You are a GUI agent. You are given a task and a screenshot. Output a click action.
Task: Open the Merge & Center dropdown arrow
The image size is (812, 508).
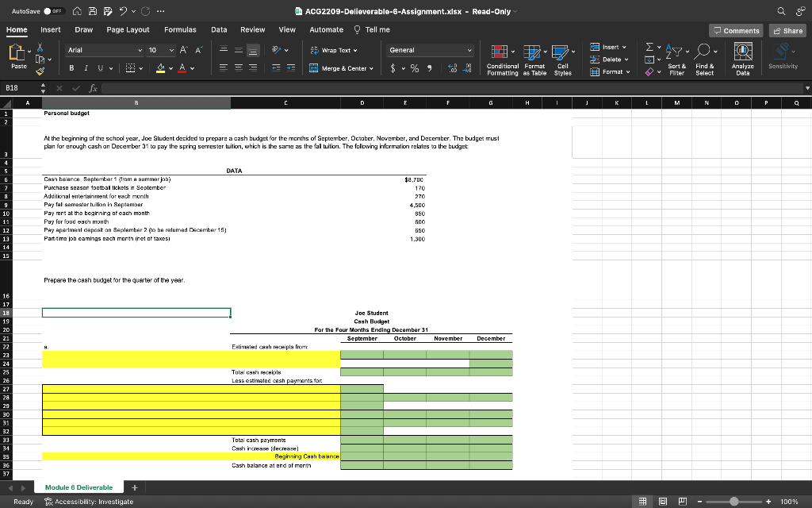point(371,68)
